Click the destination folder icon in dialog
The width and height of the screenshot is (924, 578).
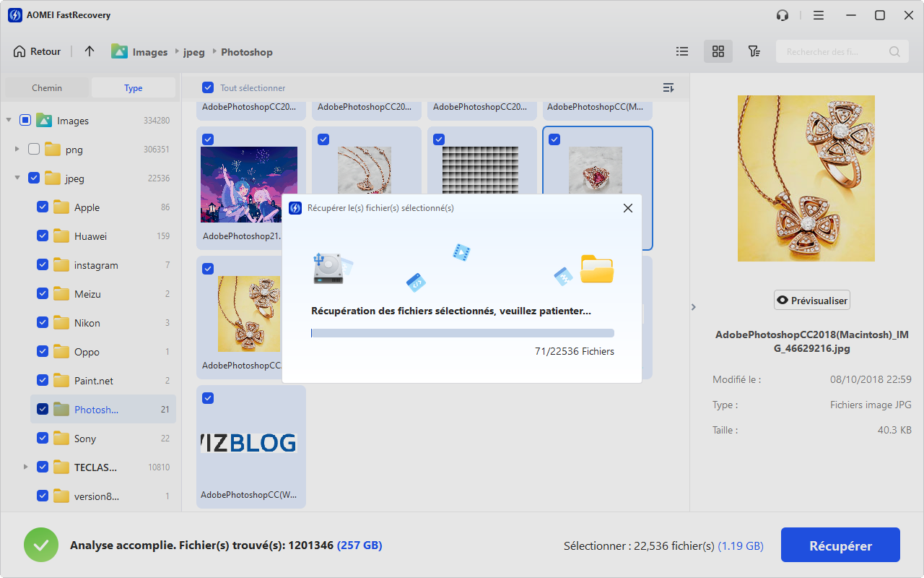click(x=597, y=269)
